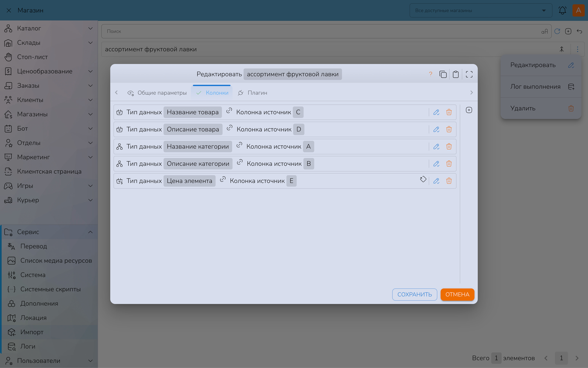The width and height of the screenshot is (588, 368).
Task: Open the notifications bell
Action: tap(562, 10)
